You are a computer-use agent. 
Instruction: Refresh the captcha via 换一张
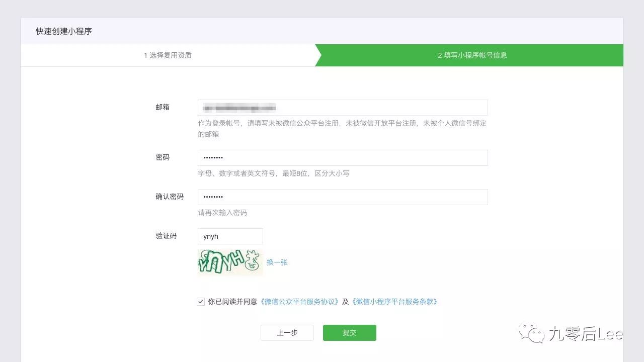(x=277, y=262)
